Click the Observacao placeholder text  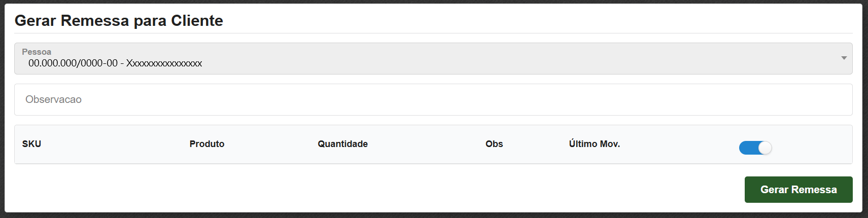tap(53, 100)
